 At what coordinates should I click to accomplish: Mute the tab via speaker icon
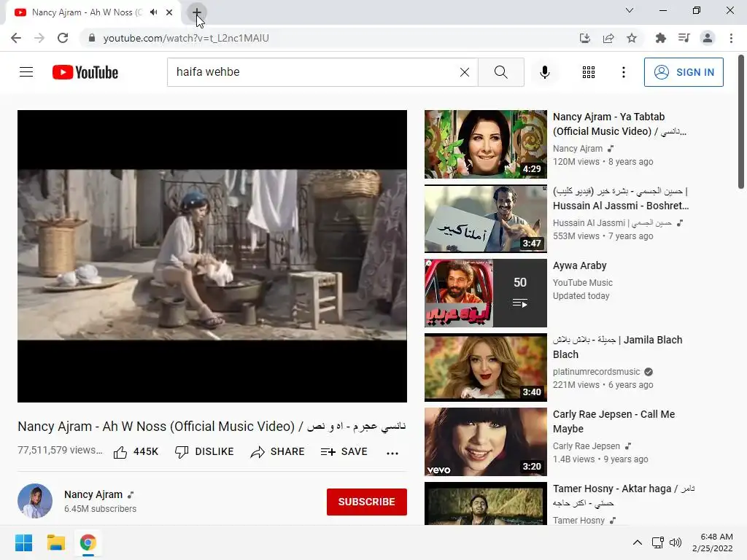[153, 12]
